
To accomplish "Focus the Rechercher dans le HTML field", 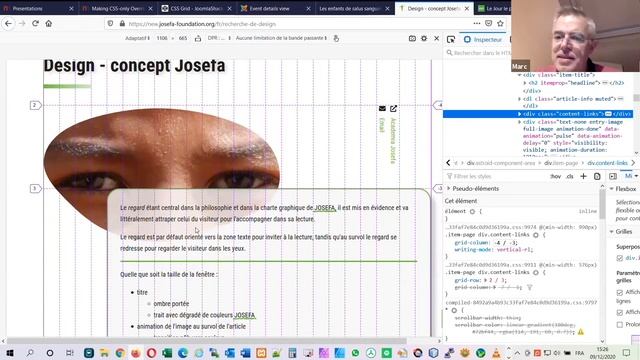I will pos(478,53).
